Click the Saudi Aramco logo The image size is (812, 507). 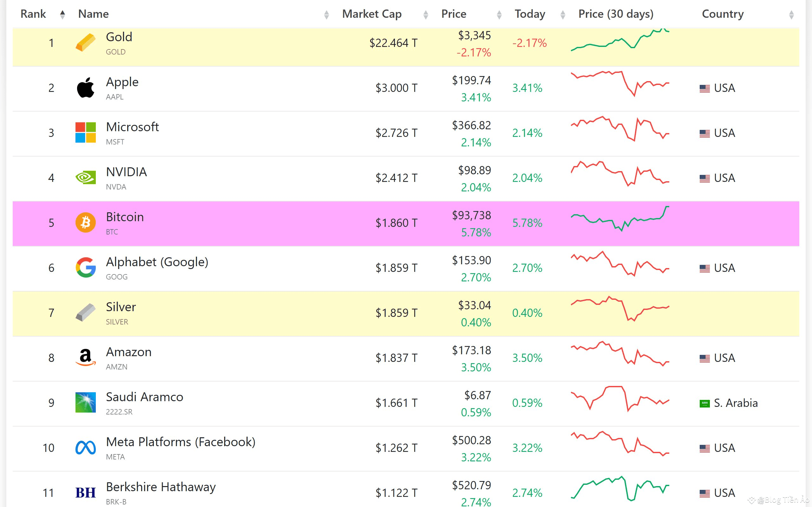(85, 402)
